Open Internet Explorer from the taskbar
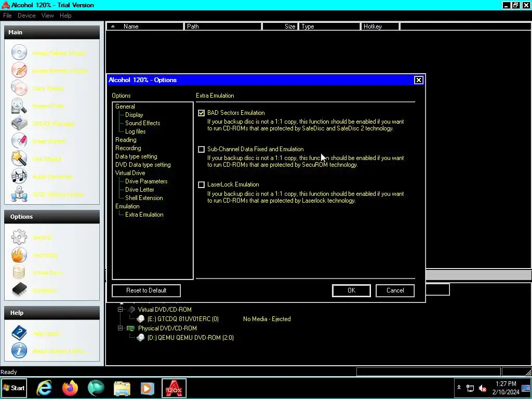 pyautogui.click(x=44, y=388)
